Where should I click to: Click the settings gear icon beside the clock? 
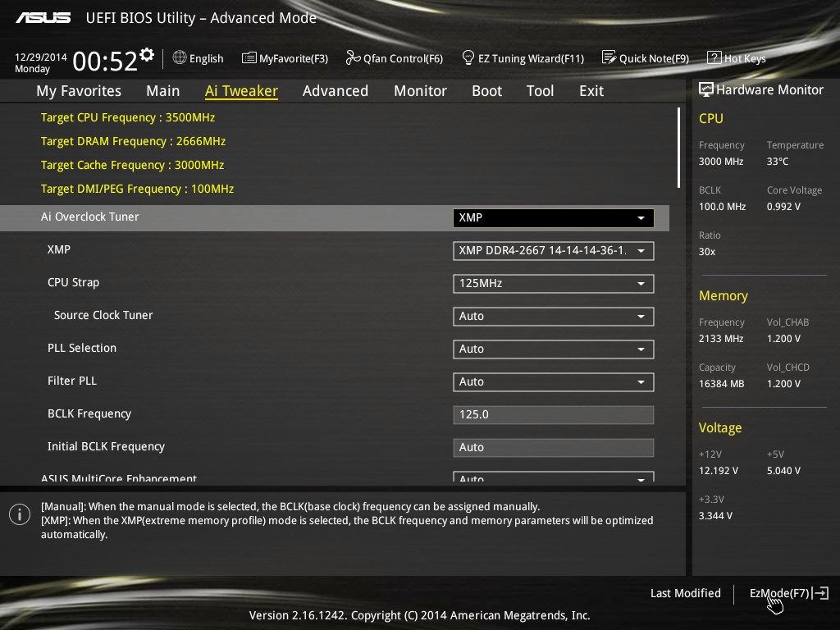(x=147, y=55)
